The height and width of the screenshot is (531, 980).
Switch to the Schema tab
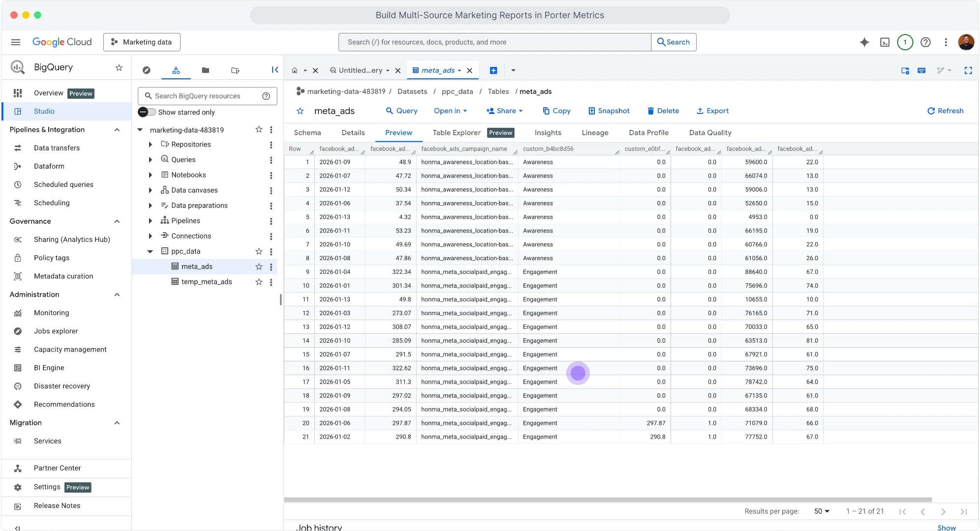(x=307, y=133)
